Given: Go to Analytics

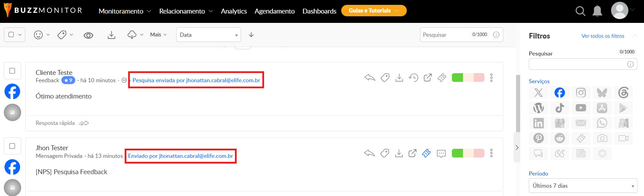Looking at the screenshot, I should pos(234,11).
